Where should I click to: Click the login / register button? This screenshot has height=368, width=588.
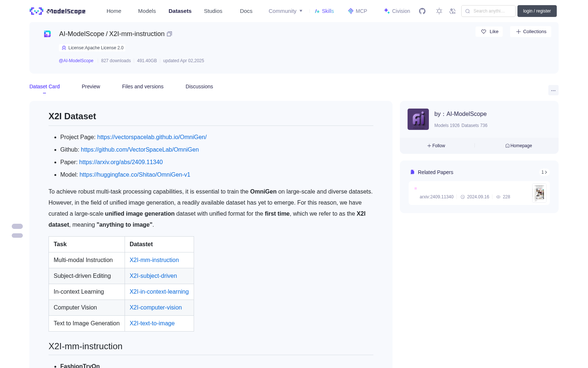pyautogui.click(x=537, y=11)
